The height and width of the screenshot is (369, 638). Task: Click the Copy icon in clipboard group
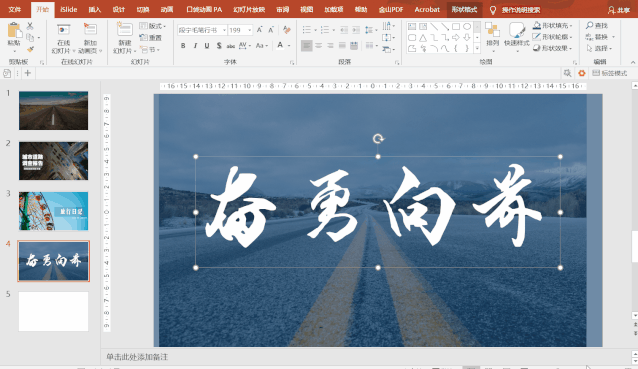30,37
